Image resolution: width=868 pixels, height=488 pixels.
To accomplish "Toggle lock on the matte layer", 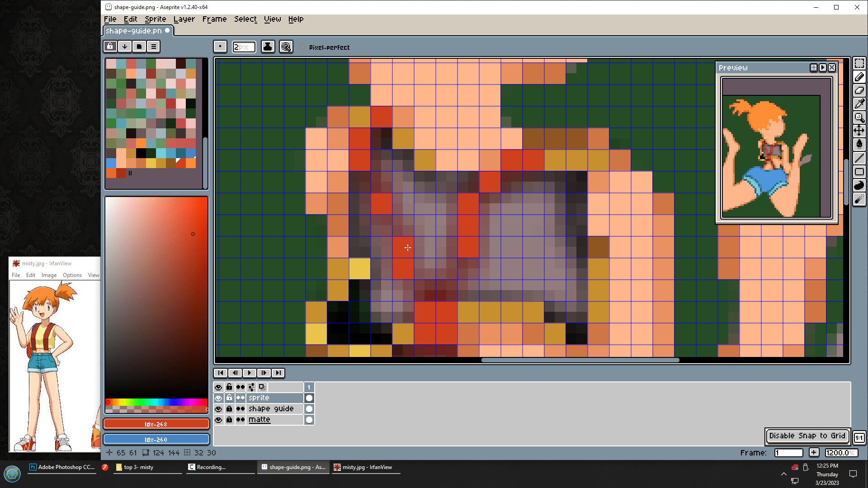I will point(229,420).
